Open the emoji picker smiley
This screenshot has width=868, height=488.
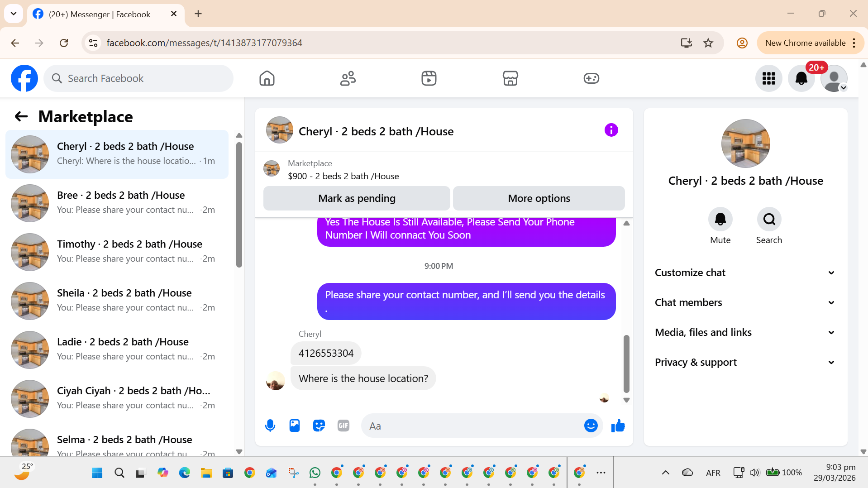(x=591, y=426)
